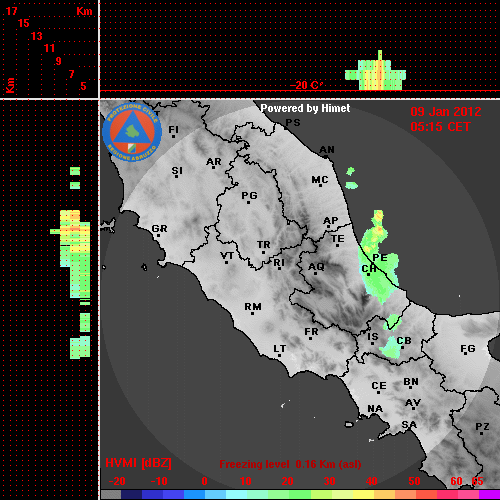This screenshot has height=500, width=500.
Task: Click the FI city label
Action: [174, 129]
